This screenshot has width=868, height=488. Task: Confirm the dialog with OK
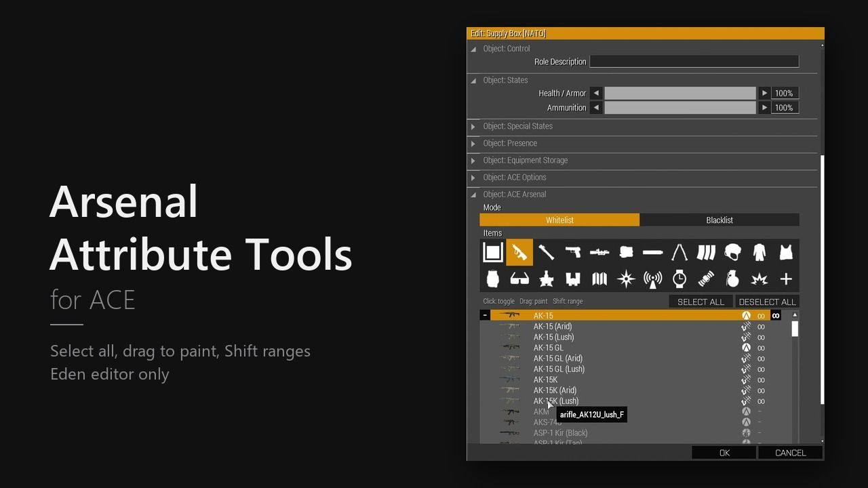[724, 453]
